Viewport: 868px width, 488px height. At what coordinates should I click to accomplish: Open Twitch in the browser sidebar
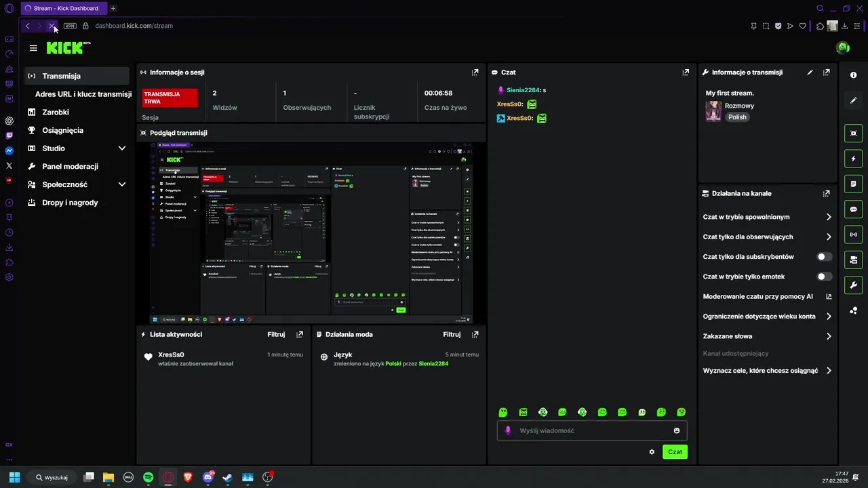click(x=9, y=136)
